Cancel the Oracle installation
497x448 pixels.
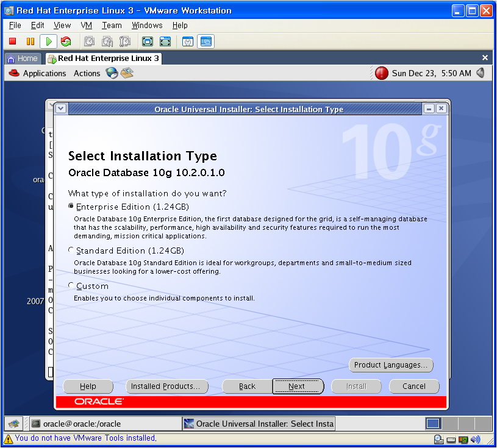click(x=414, y=386)
